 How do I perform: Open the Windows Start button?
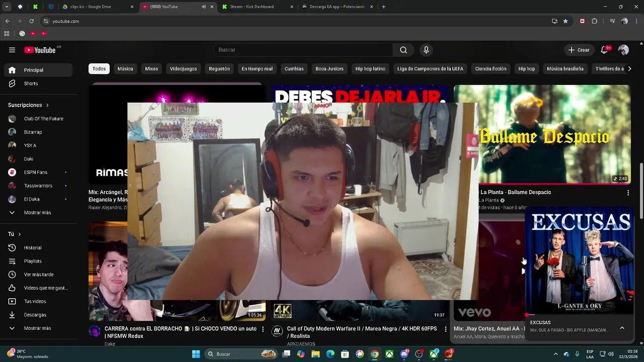pyautogui.click(x=196, y=354)
